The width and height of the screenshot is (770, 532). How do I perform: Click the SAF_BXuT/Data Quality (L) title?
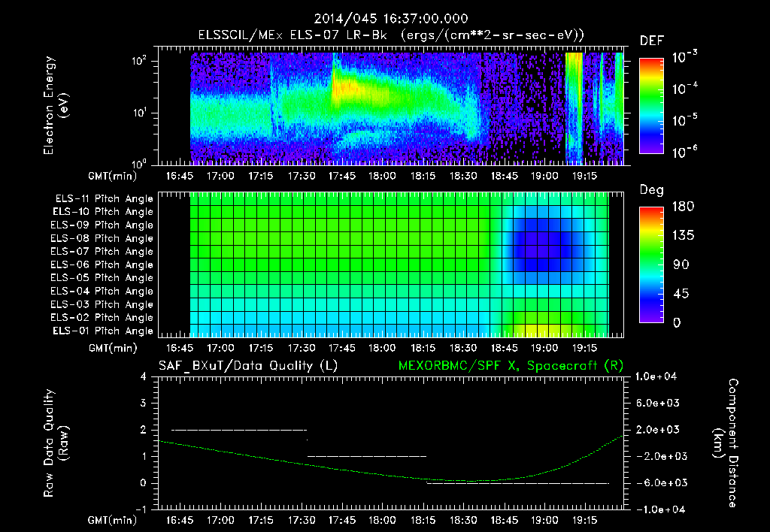click(x=248, y=366)
